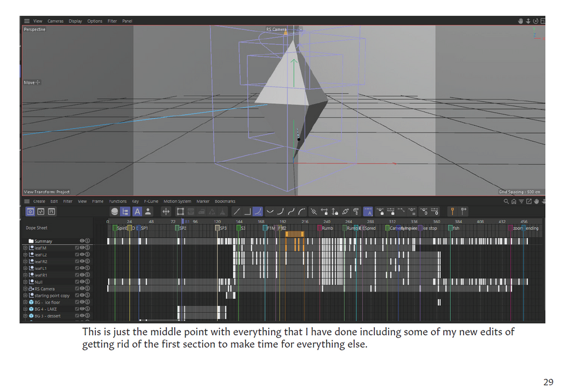Set spline interpolation highlighted curve icon

point(258,212)
